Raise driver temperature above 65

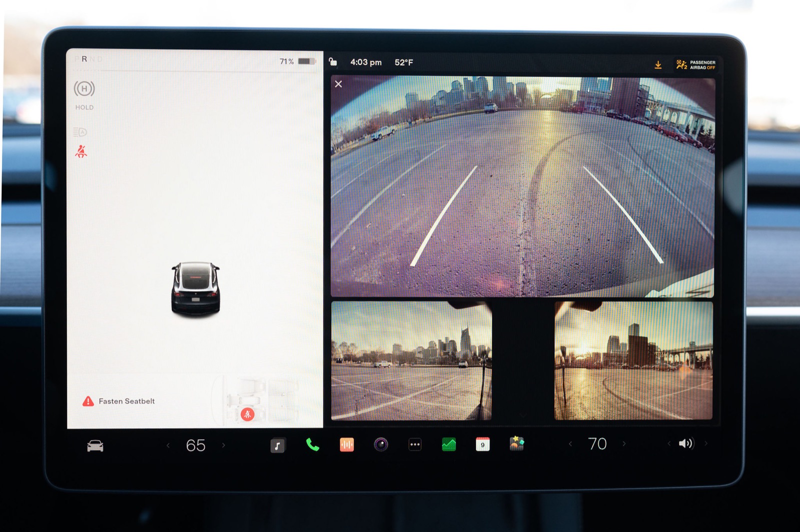click(x=223, y=445)
